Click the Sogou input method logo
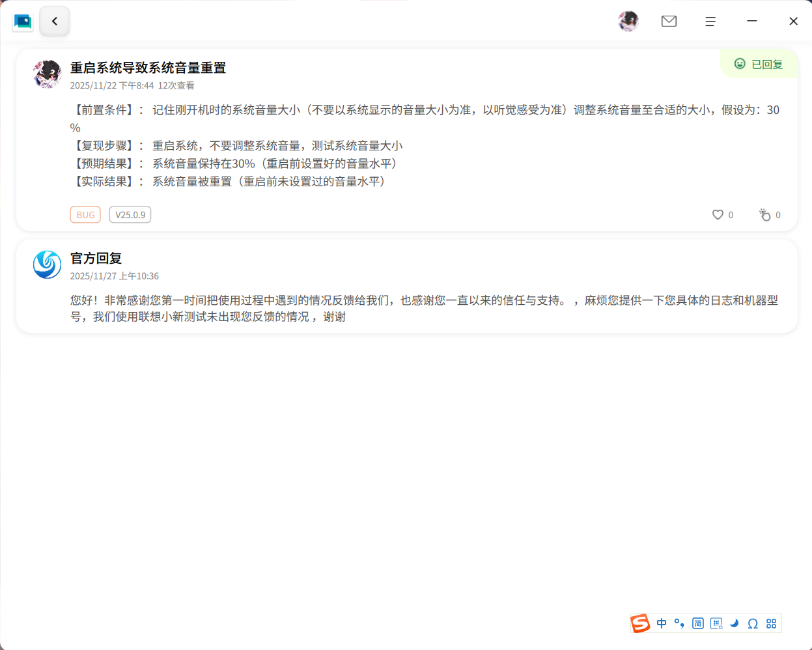This screenshot has height=650, width=812. tap(640, 623)
